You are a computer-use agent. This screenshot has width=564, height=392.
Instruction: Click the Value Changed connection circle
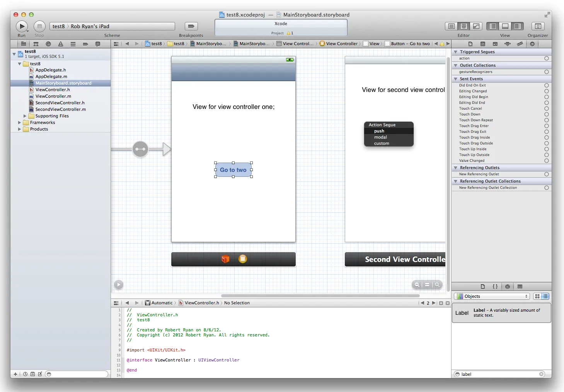point(547,161)
